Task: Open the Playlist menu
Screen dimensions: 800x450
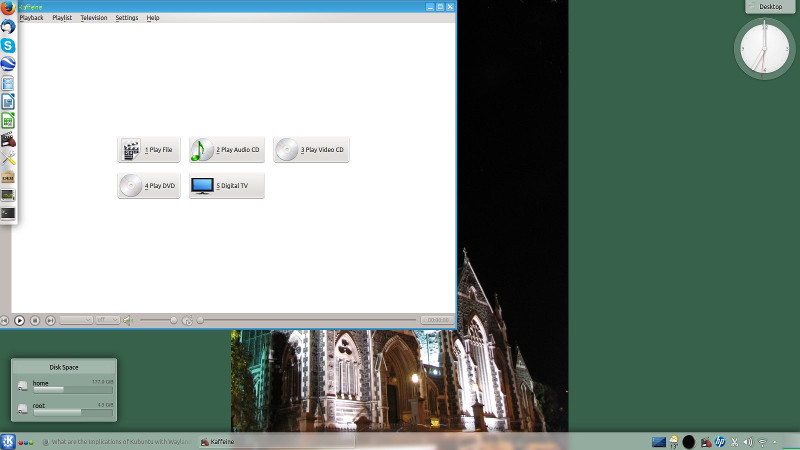Action: pyautogui.click(x=62, y=18)
